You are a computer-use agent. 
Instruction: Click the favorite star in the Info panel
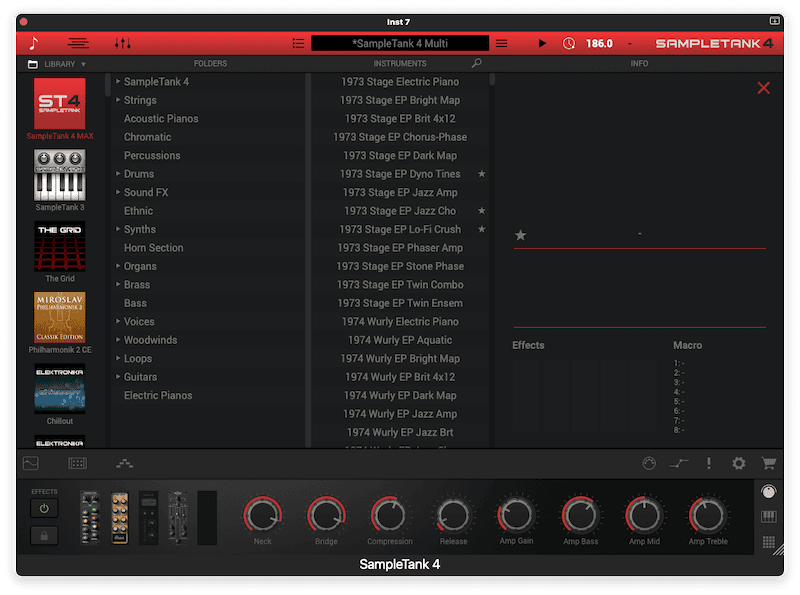pos(520,235)
